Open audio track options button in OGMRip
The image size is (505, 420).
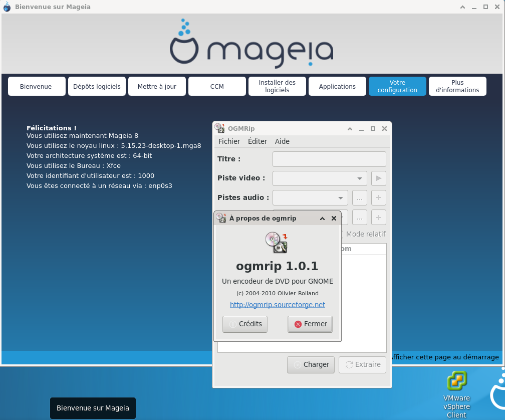point(359,198)
